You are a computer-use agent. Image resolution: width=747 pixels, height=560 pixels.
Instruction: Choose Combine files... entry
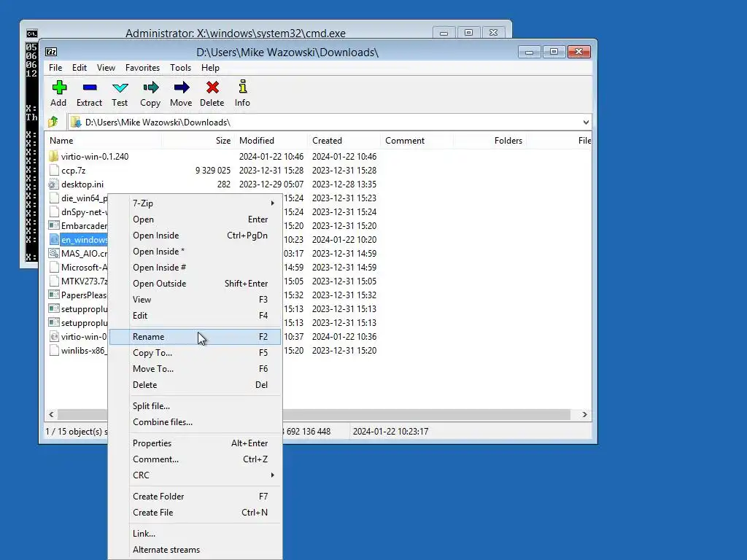[196, 422]
